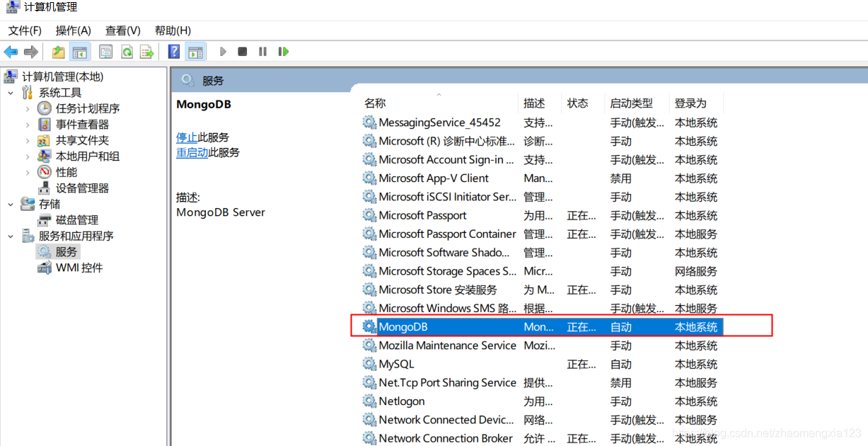Collapse the 系统工具 tree node
The width and height of the screenshot is (868, 446).
[11, 93]
